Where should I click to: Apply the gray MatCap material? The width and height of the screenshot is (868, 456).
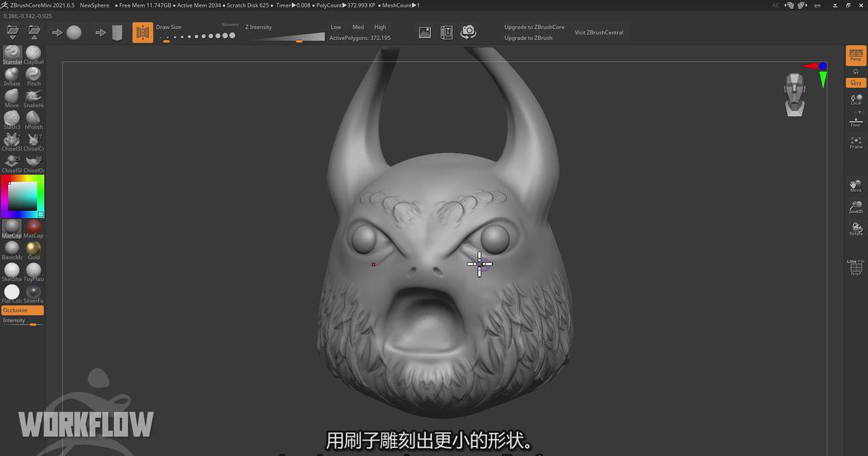click(12, 229)
